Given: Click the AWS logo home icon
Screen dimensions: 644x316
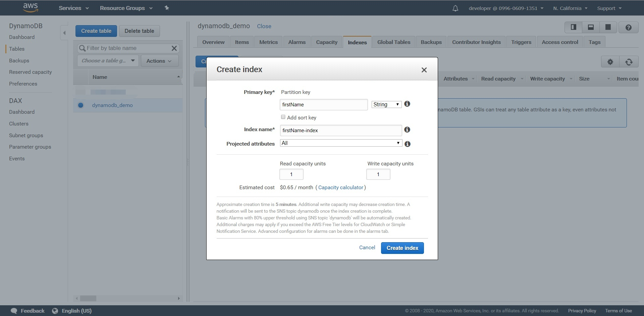Looking at the screenshot, I should tap(31, 8).
